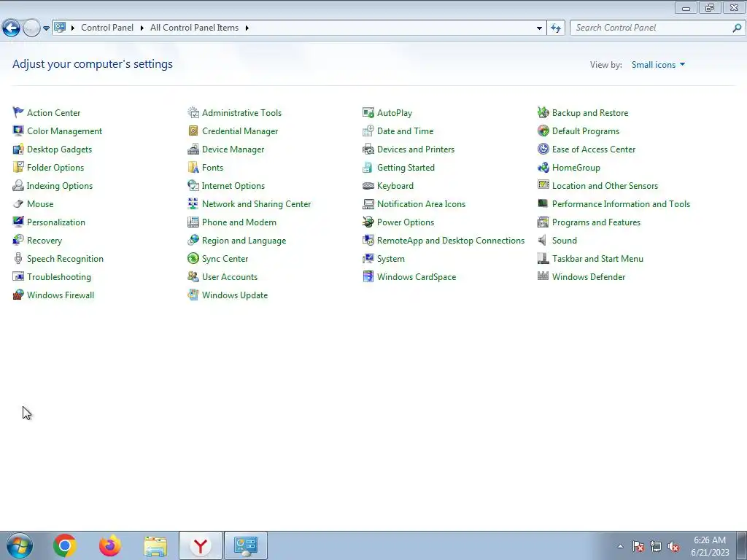Open RemoteApp and Desktop Connections link
The height and width of the screenshot is (560, 747).
[x=451, y=241]
